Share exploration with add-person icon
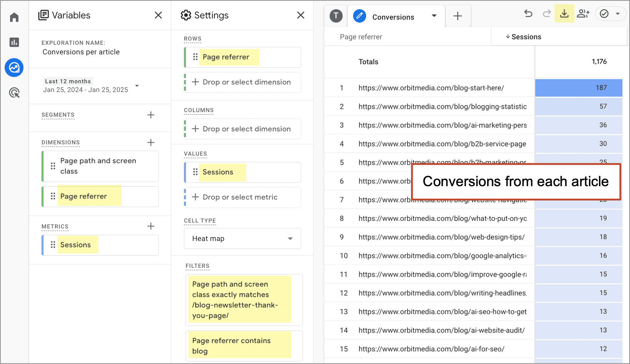The height and width of the screenshot is (364, 630). coord(583,13)
